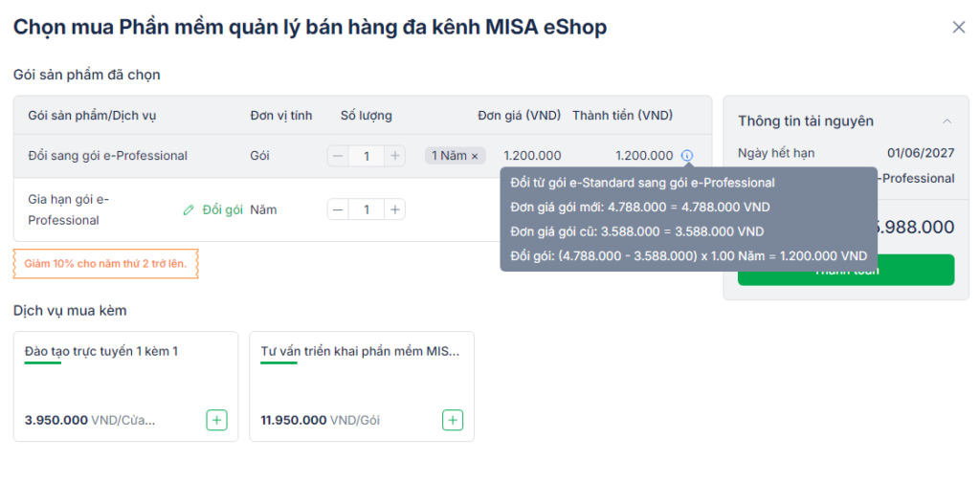Click the Gói sản phẩm đã chọn heading
The image size is (980, 483).
(87, 75)
